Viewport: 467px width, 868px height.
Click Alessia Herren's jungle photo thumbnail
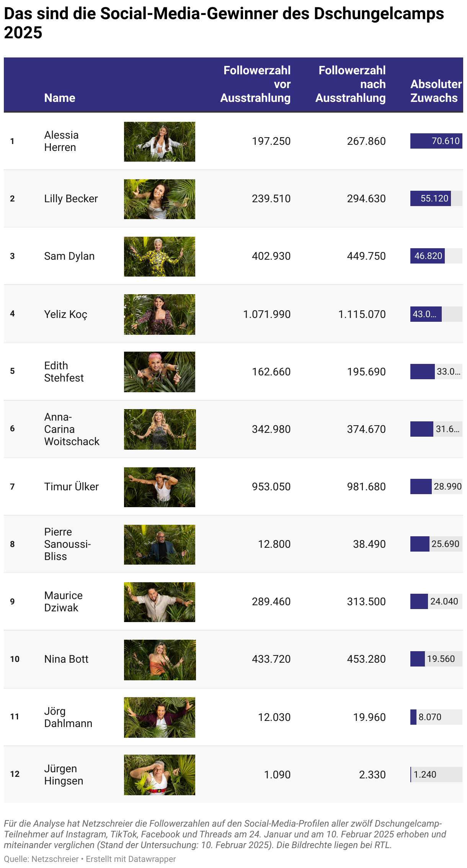[159, 142]
